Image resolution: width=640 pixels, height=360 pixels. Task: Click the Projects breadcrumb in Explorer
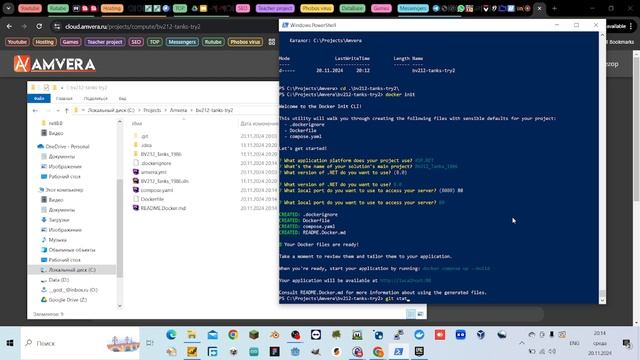click(x=152, y=111)
